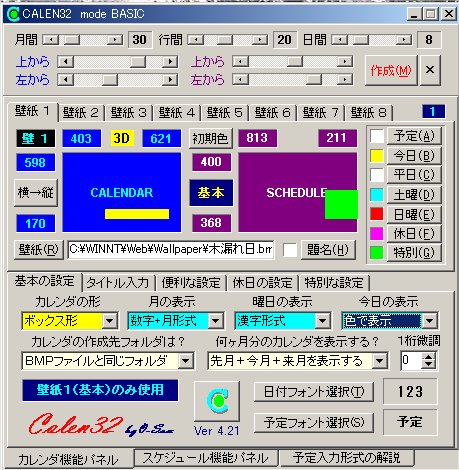This screenshot has height=470, width=459.
Task: Click the 基本 dark blue box
Action: pyautogui.click(x=211, y=193)
